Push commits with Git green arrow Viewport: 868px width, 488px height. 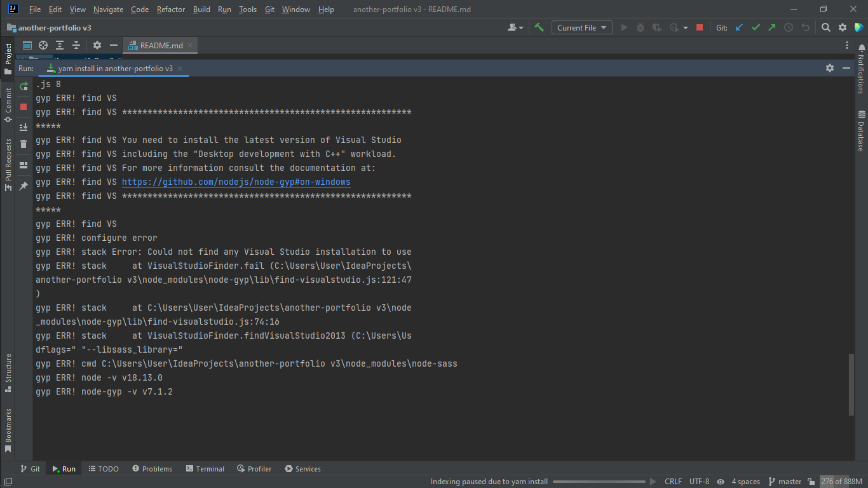click(x=772, y=27)
